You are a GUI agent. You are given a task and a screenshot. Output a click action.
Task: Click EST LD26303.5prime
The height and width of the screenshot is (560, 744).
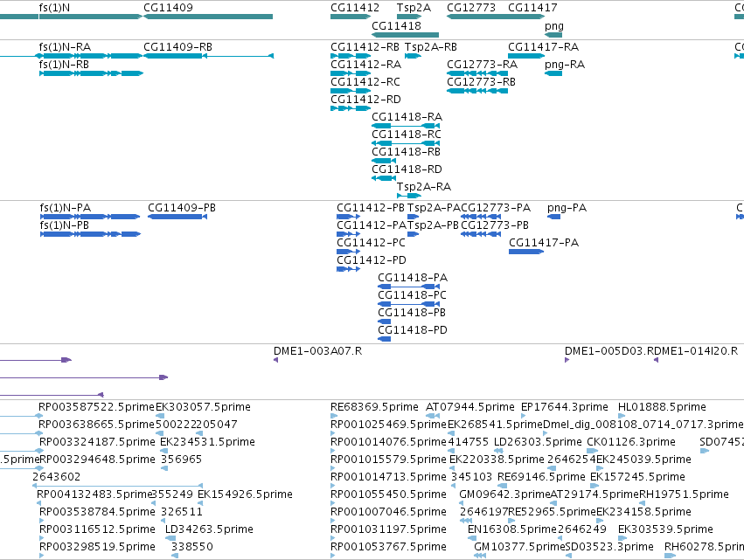pyautogui.click(x=498, y=451)
